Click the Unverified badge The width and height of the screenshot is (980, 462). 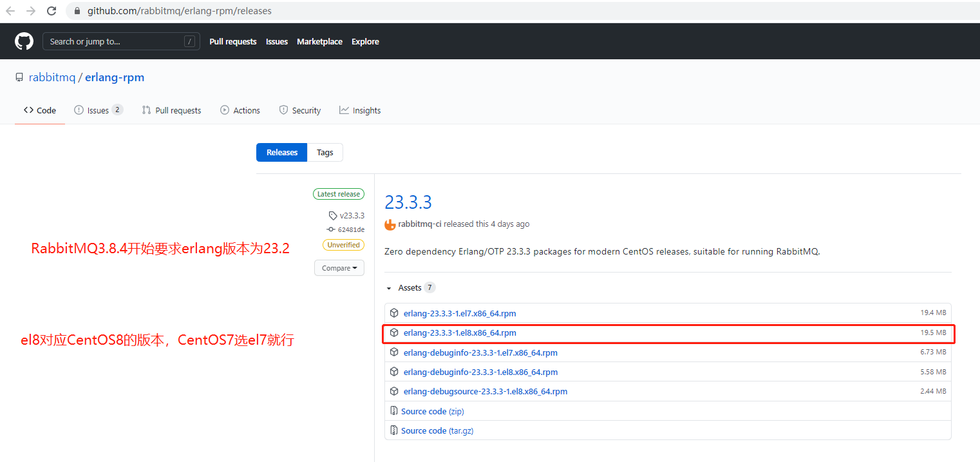point(344,245)
